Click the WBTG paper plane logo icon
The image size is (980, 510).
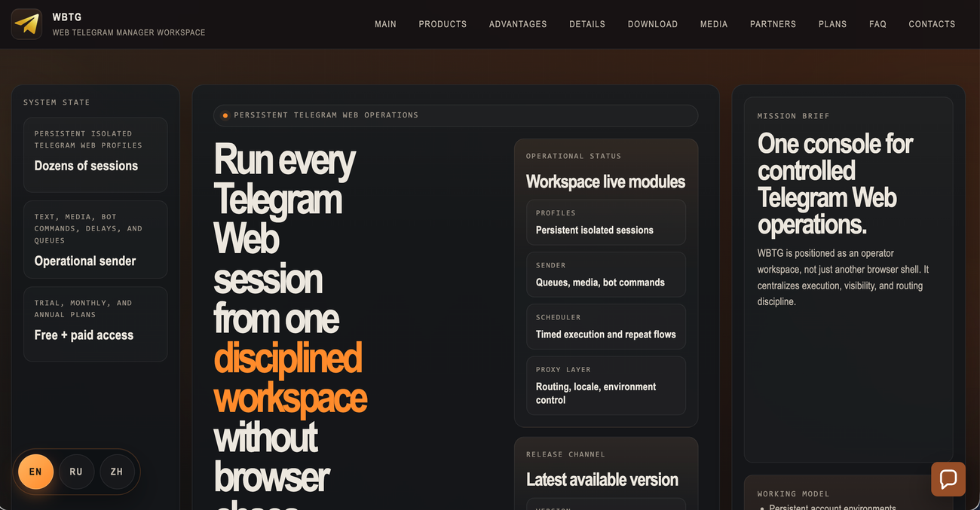pyautogui.click(x=26, y=24)
